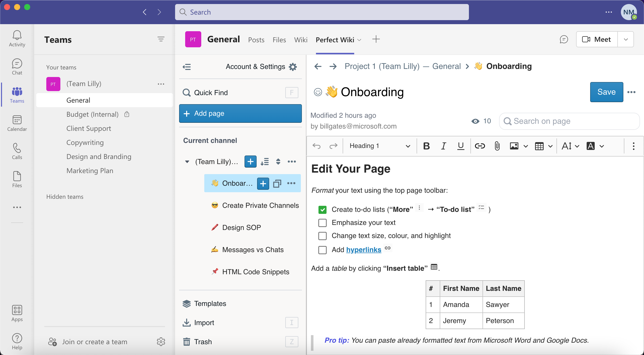Click the Add page button
Image resolution: width=644 pixels, height=355 pixels.
[x=240, y=113]
